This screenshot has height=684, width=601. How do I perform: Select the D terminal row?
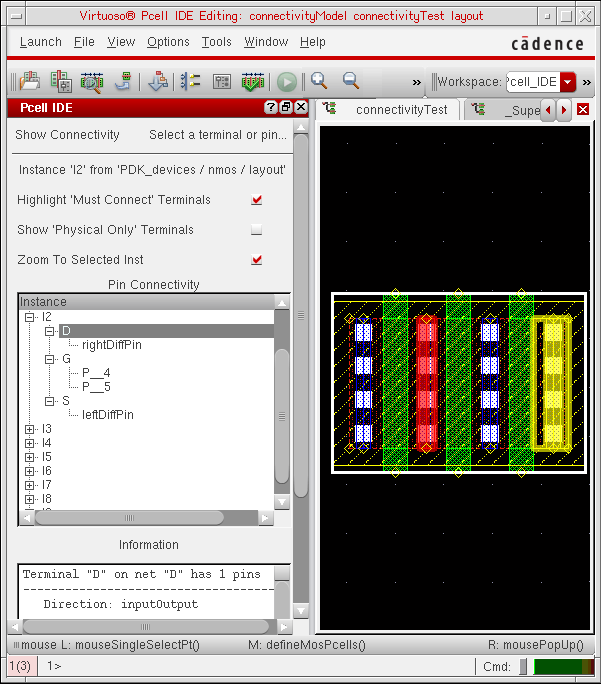[x=166, y=331]
